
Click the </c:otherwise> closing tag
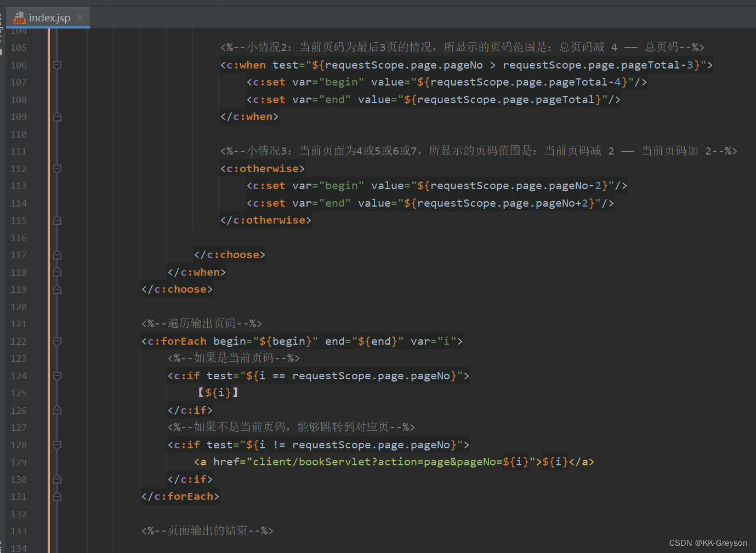point(266,220)
